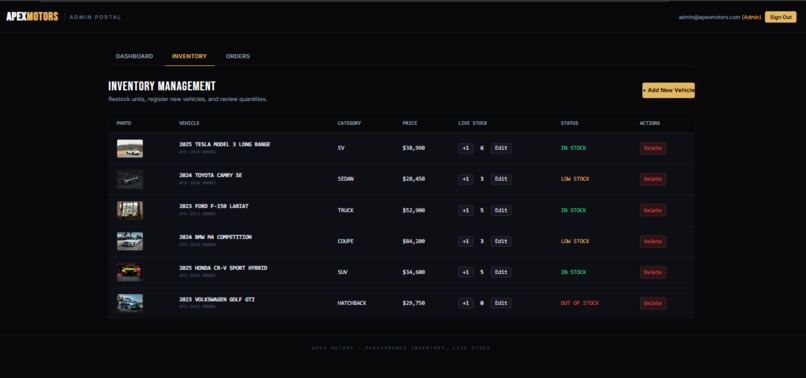Click the admin@apexmotors.com account label

[709, 17]
